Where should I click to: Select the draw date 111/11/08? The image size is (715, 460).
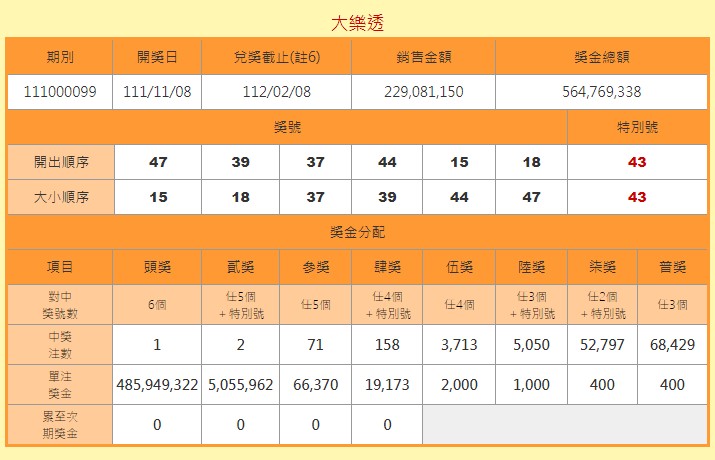(157, 92)
